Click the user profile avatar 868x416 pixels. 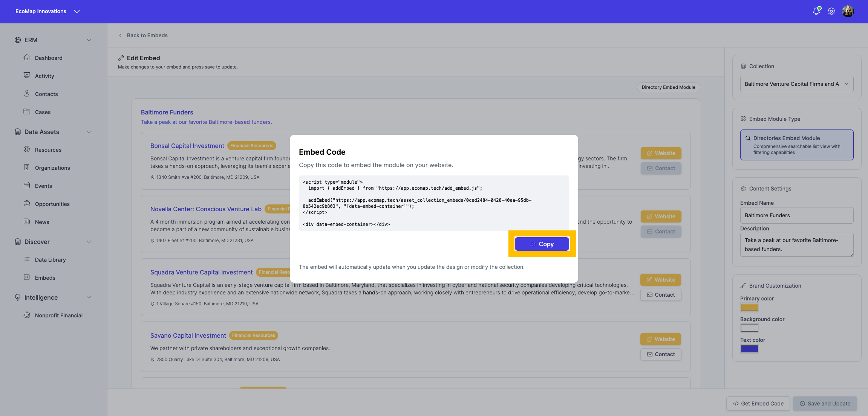pyautogui.click(x=848, y=11)
